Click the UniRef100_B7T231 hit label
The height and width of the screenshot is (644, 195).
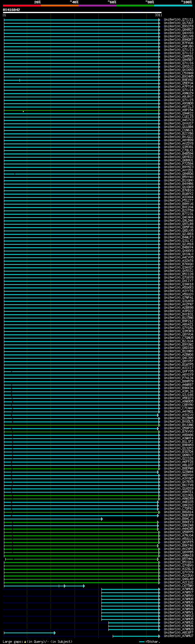click(x=179, y=214)
